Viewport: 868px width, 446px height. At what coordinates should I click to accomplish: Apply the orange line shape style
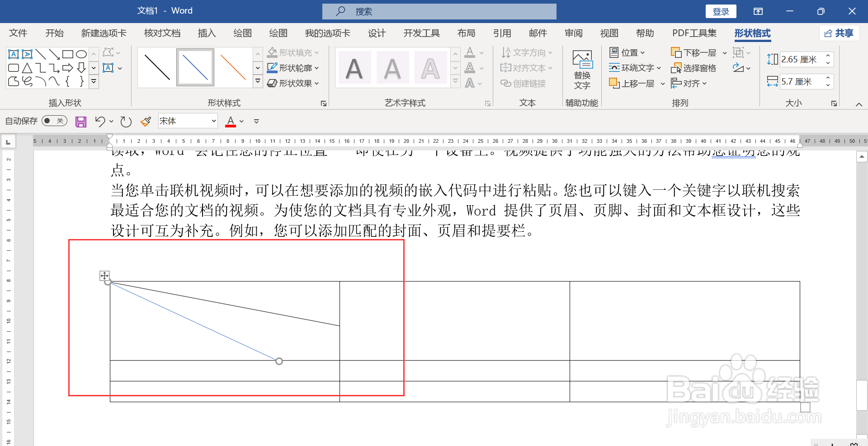(233, 67)
